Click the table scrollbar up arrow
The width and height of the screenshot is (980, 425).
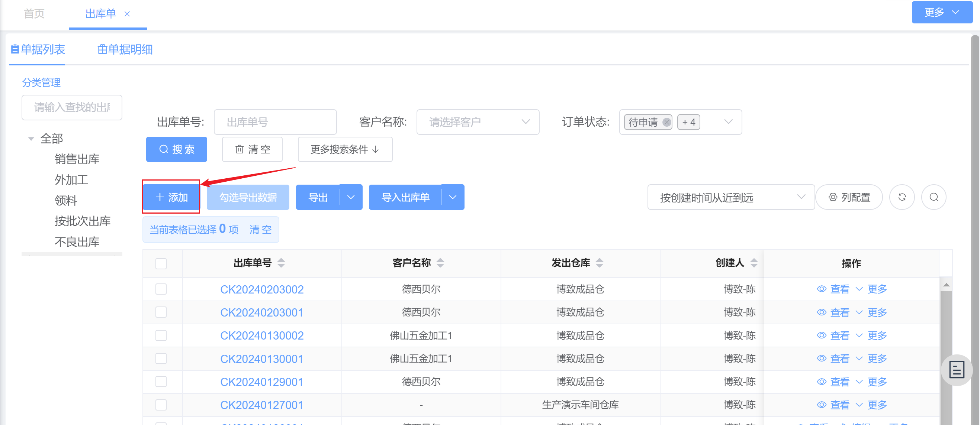[x=947, y=285]
